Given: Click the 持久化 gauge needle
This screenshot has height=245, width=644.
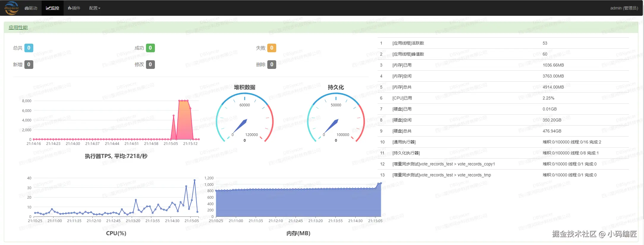Looking at the screenshot, I should point(331,126).
